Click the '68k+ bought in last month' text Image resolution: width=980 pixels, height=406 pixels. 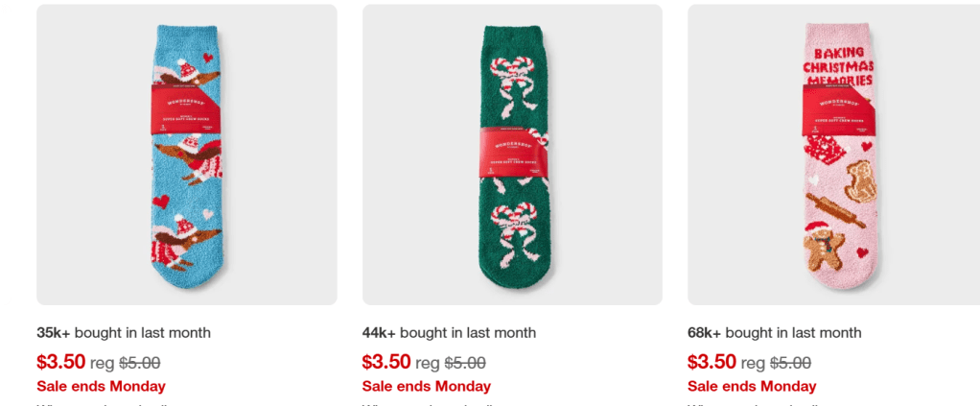(x=775, y=333)
